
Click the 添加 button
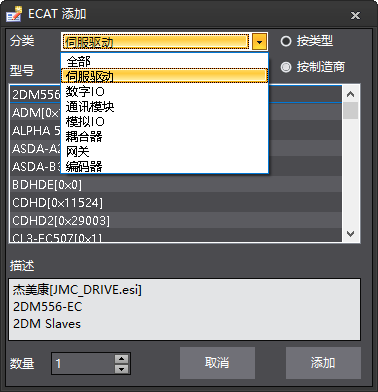[x=323, y=363]
